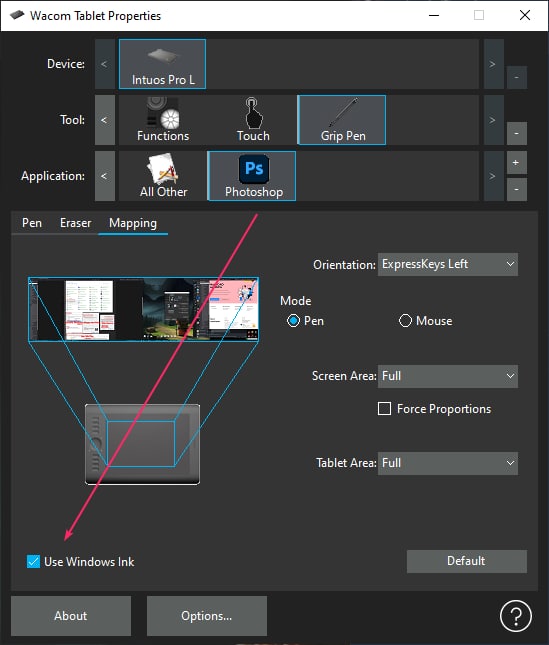Viewport: 549px width, 645px height.
Task: Select Pen mode radio button
Action: pos(293,320)
